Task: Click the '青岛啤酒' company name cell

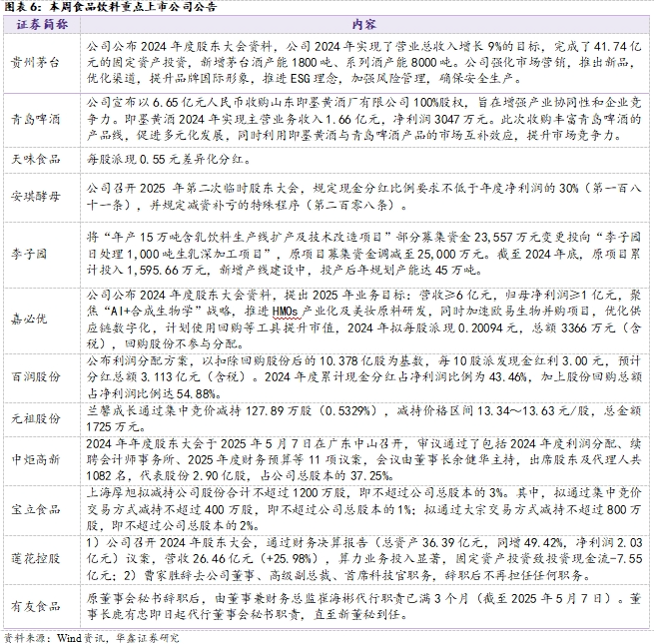Action: (36, 119)
